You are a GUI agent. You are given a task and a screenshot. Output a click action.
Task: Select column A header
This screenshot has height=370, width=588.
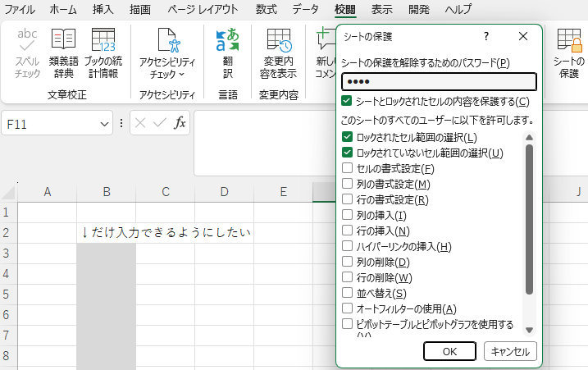[x=48, y=192]
